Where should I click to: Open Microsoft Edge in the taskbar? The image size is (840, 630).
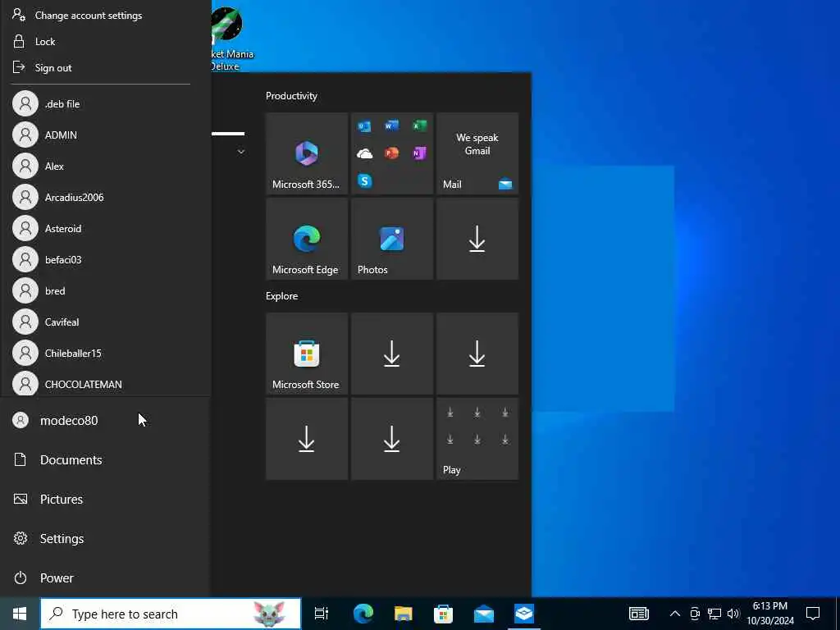[x=363, y=614]
